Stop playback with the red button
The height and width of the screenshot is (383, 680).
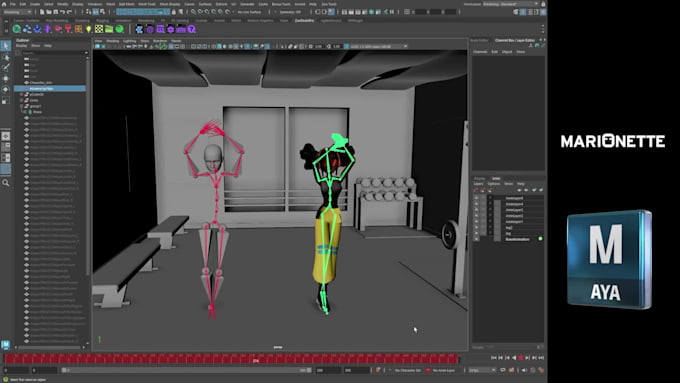(x=521, y=358)
